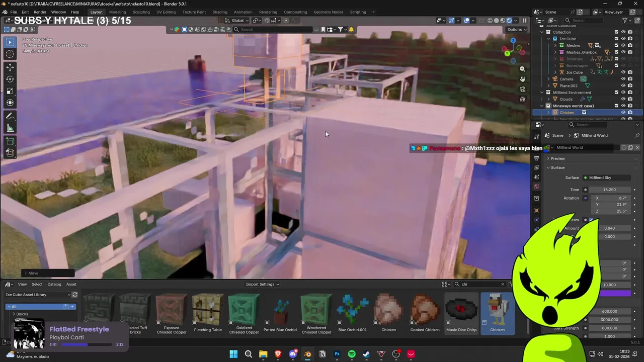Select the Music Disc Chirp asset
Viewport: 644px width, 362px height.
461,314
